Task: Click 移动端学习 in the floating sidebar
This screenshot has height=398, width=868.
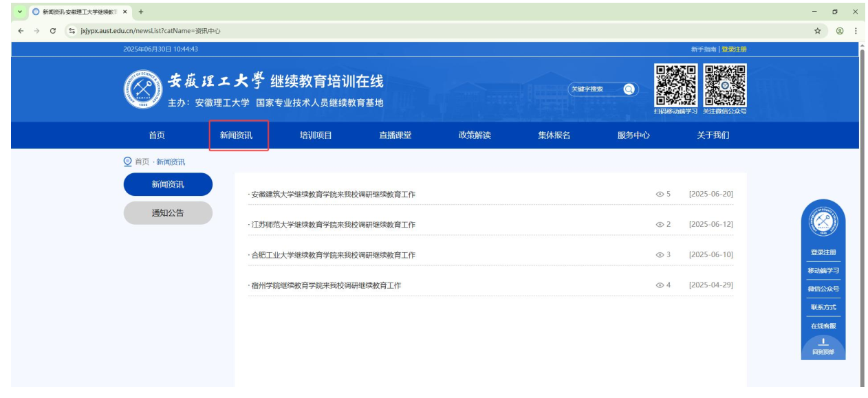Action: (823, 271)
